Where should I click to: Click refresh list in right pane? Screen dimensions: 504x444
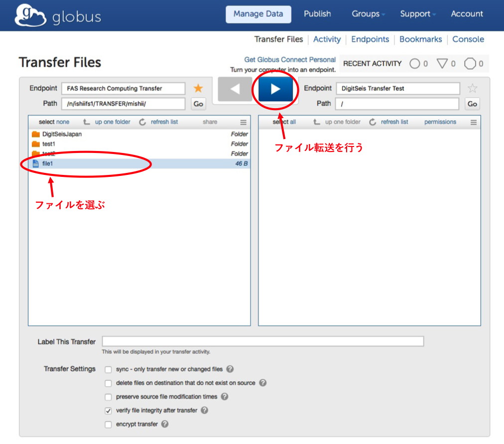(x=394, y=122)
